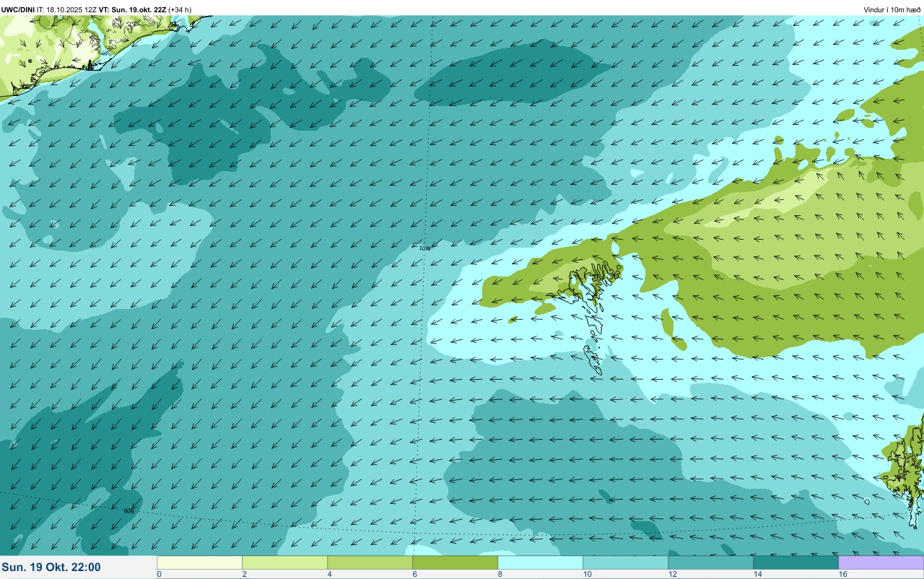This screenshot has width=924, height=579.
Task: Click the purple legend swatch above 16
Action: (x=881, y=562)
